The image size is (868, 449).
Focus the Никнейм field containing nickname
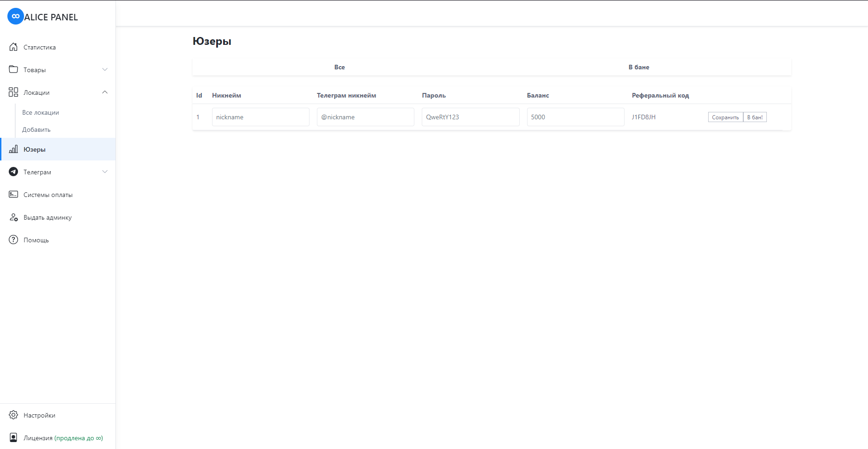click(x=261, y=117)
